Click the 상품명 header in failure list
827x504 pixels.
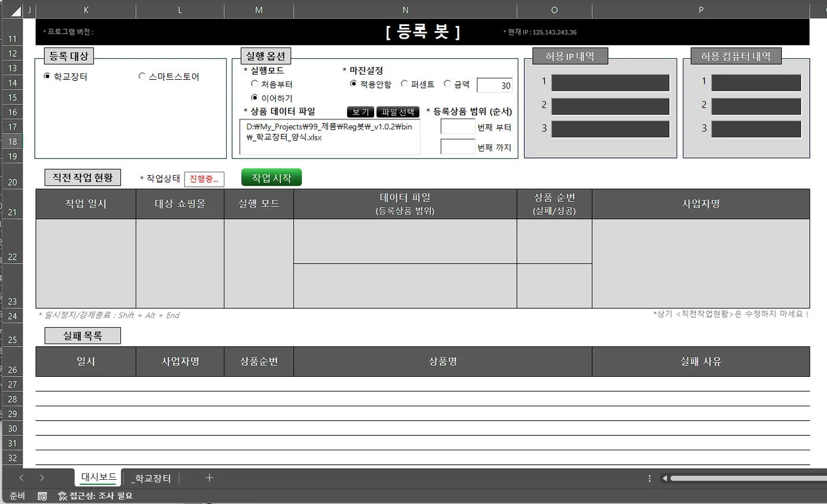(x=443, y=362)
